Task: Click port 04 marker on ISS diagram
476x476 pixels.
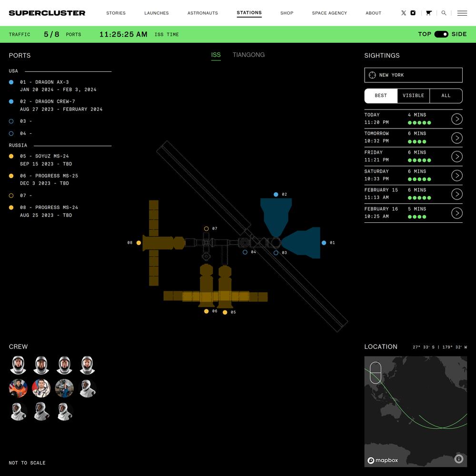Action: [x=245, y=252]
